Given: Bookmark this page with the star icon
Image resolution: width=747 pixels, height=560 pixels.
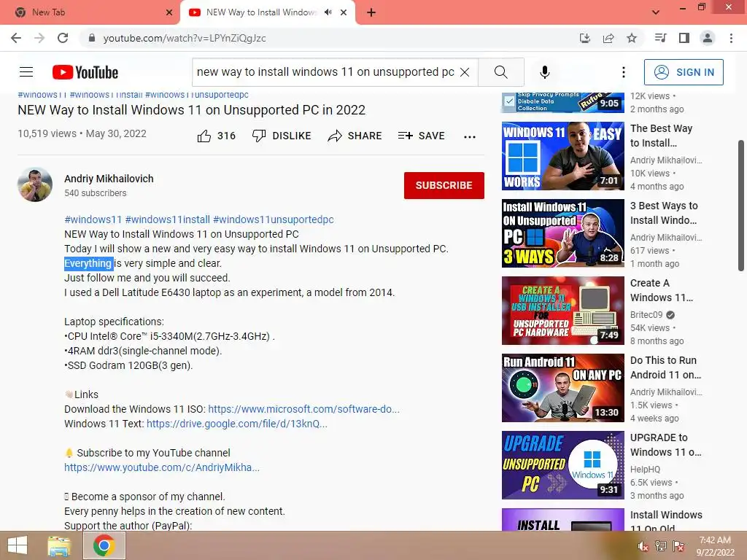Looking at the screenshot, I should click(632, 38).
